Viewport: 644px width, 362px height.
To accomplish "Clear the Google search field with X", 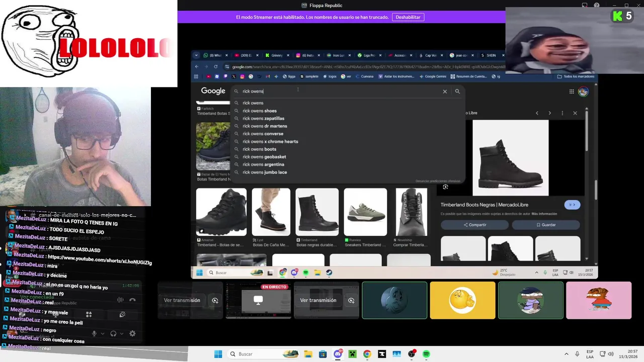I will 445,92.
